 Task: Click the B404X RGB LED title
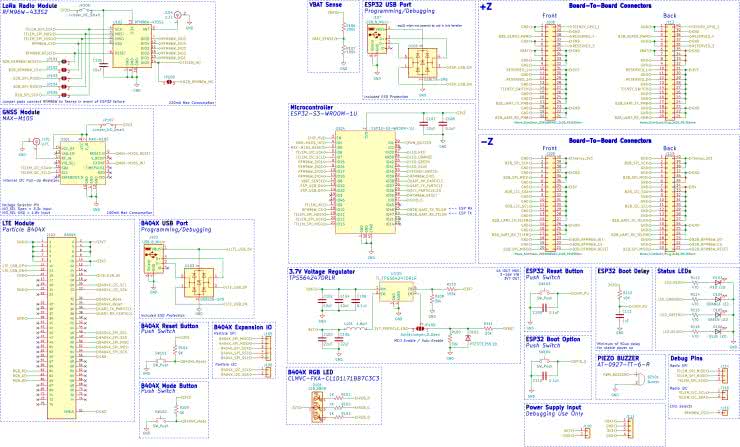(x=313, y=372)
